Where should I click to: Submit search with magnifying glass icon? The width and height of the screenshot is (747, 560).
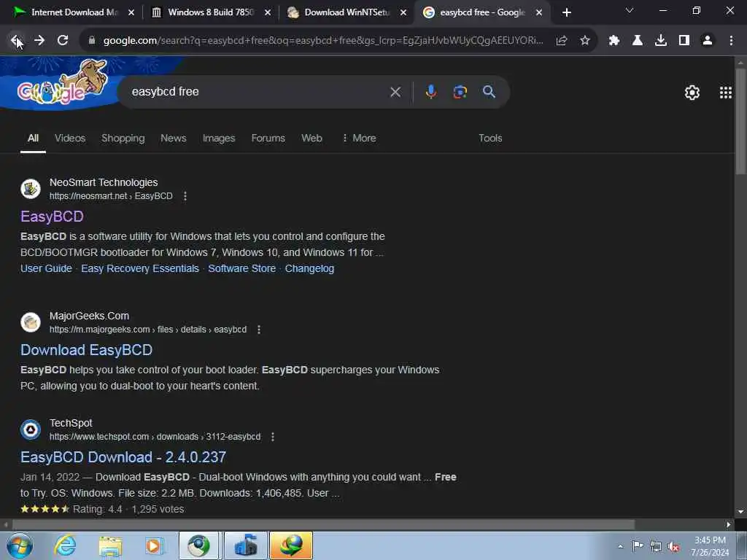489,92
